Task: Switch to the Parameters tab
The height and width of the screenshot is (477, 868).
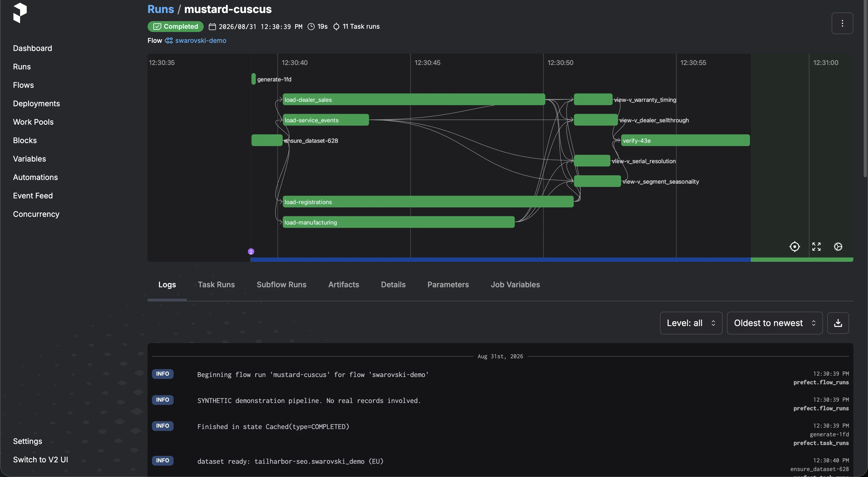Action: (x=448, y=285)
